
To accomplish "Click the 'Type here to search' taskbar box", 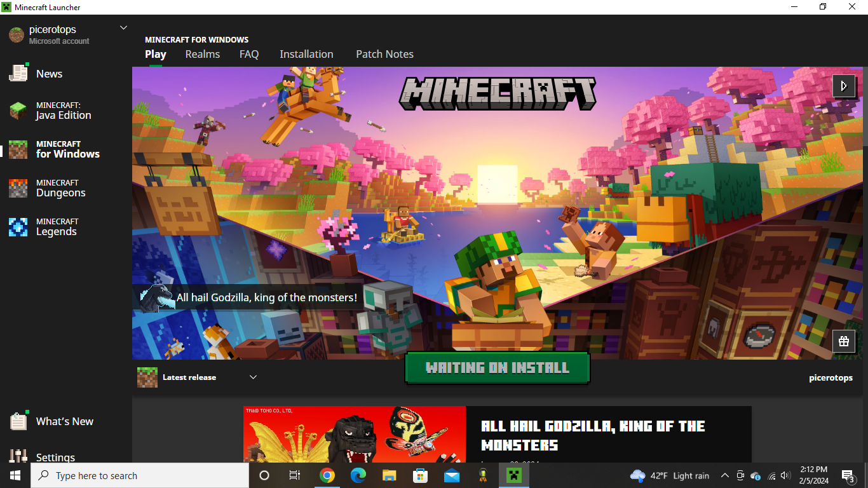I will 140,475.
